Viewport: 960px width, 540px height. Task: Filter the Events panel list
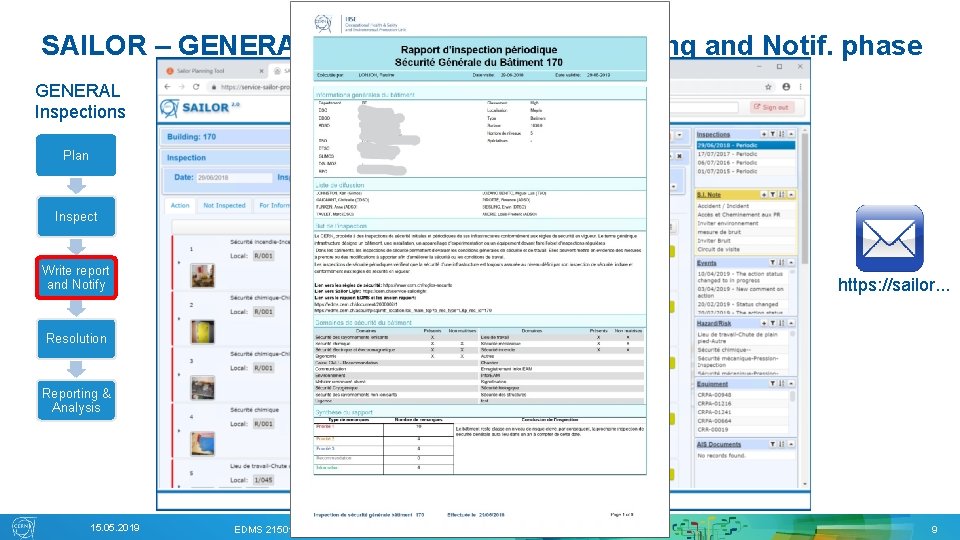[773, 263]
